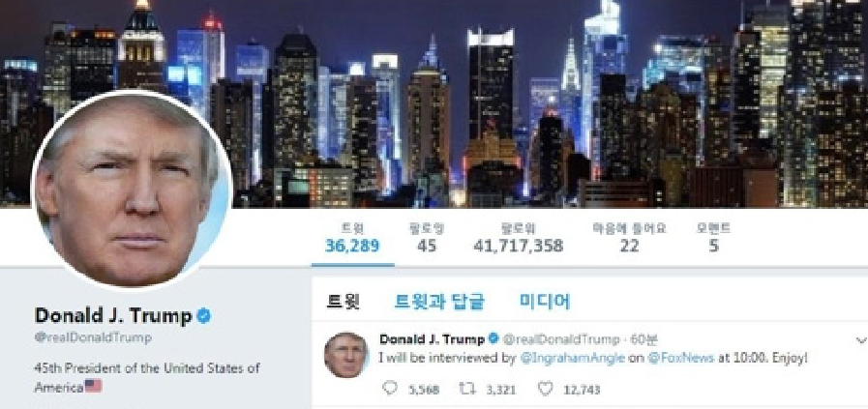Image resolution: width=868 pixels, height=409 pixels.
Task: Open the 45 following count
Action: click(x=427, y=238)
